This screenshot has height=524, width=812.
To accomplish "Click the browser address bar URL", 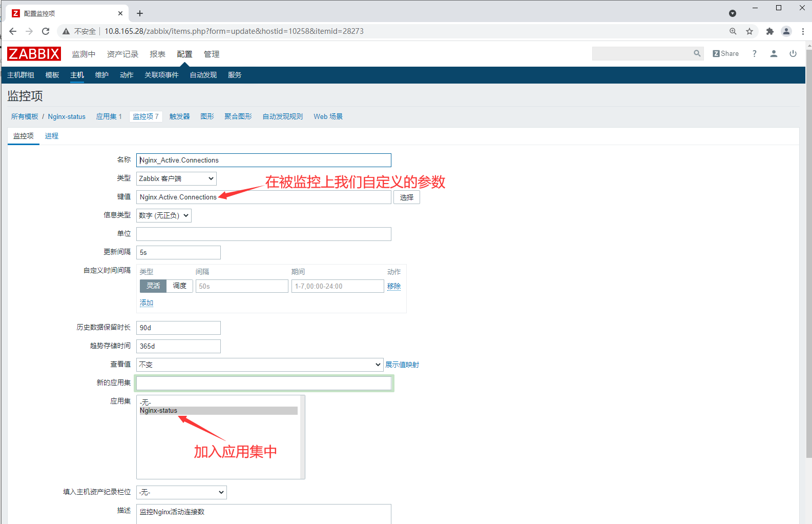I will pos(234,31).
